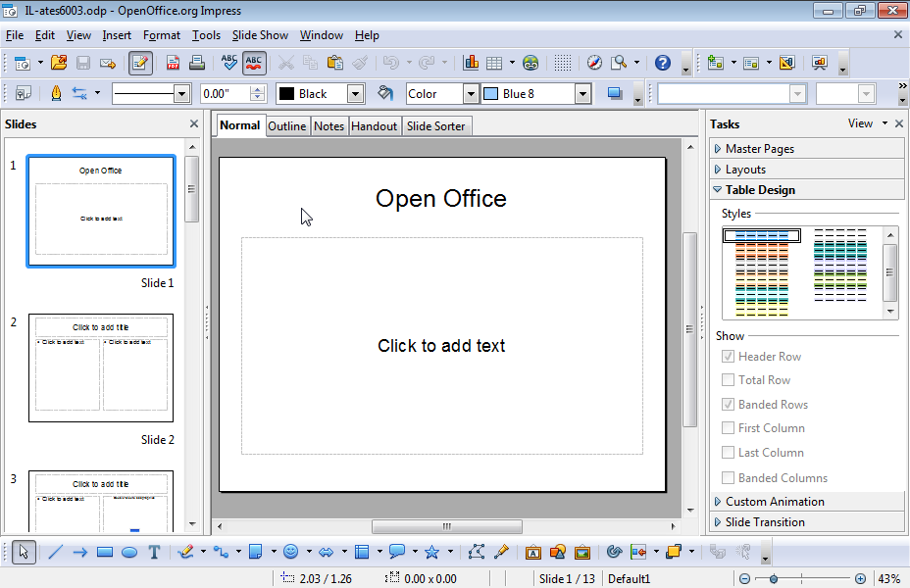
Task: Insert a chart into the slide
Action: pos(471,62)
